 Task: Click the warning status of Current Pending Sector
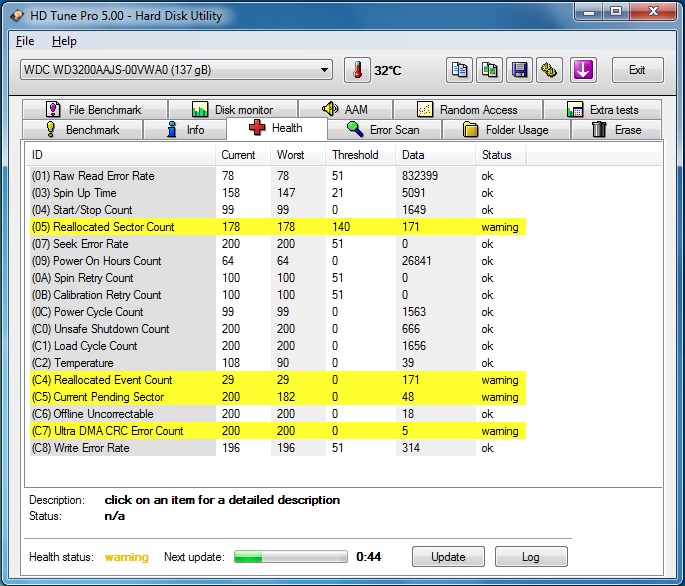click(500, 397)
